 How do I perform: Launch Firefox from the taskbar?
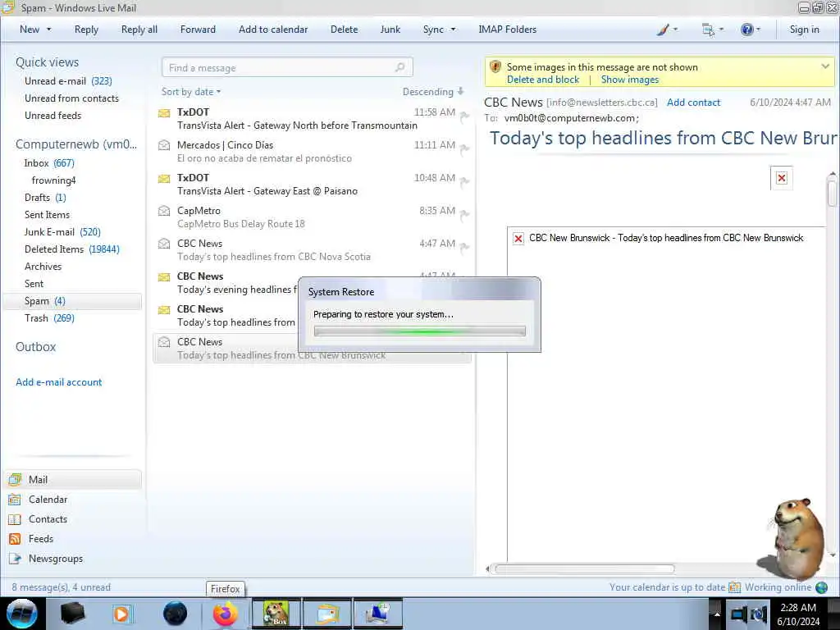pyautogui.click(x=225, y=614)
